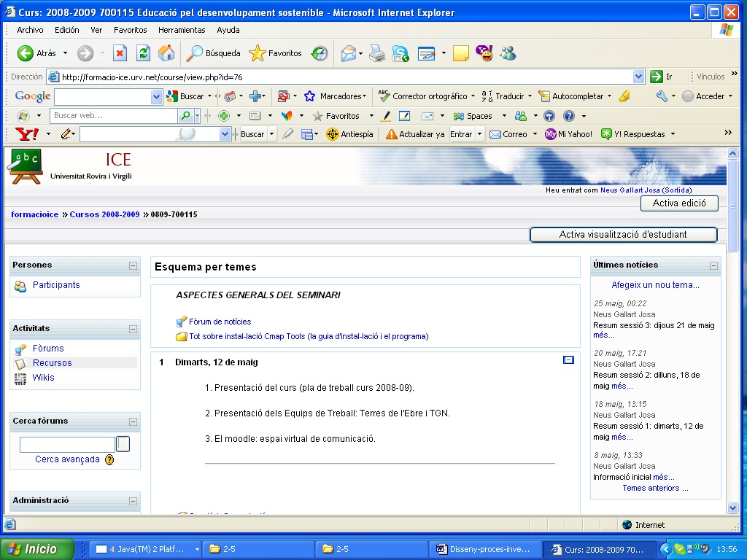The width and height of the screenshot is (747, 560).
Task: Click the vertical scrollbar down arrow
Action: pyautogui.click(x=732, y=507)
